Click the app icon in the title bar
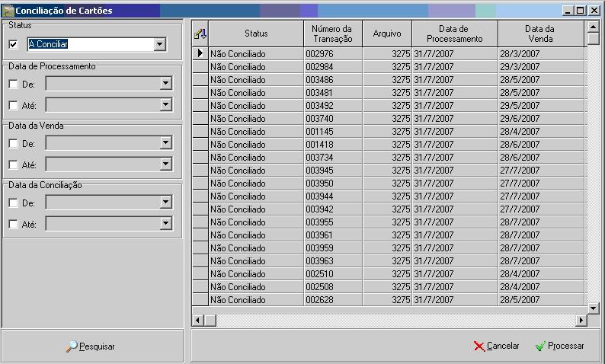The image size is (605, 364). tap(8, 11)
